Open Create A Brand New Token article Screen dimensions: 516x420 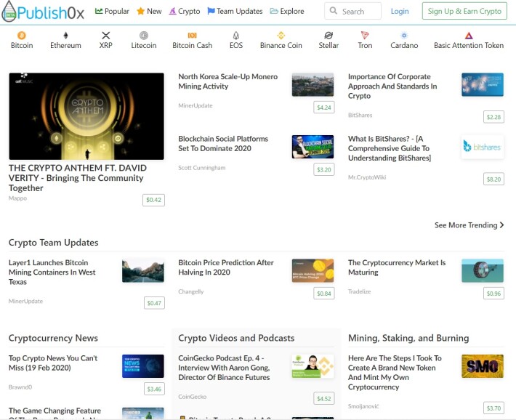395,372
